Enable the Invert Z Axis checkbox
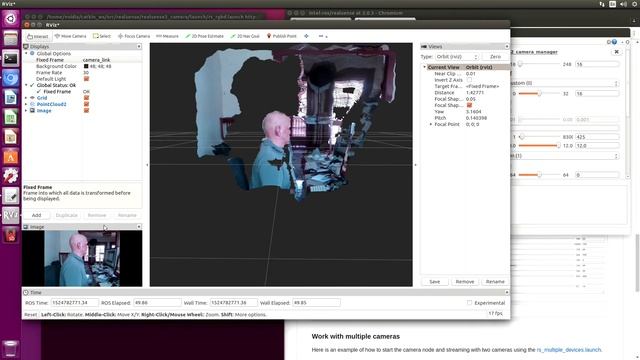Viewport: 640px width, 360px height. click(x=469, y=80)
